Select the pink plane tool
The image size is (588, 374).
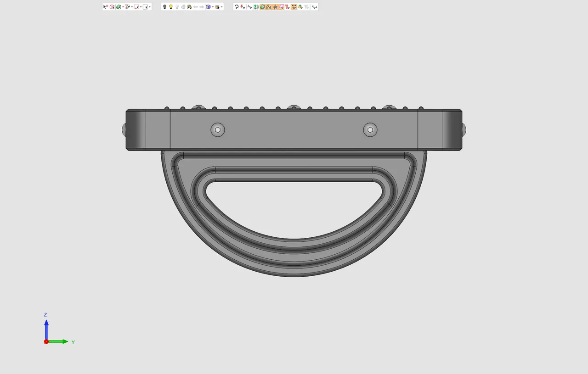tap(282, 6)
